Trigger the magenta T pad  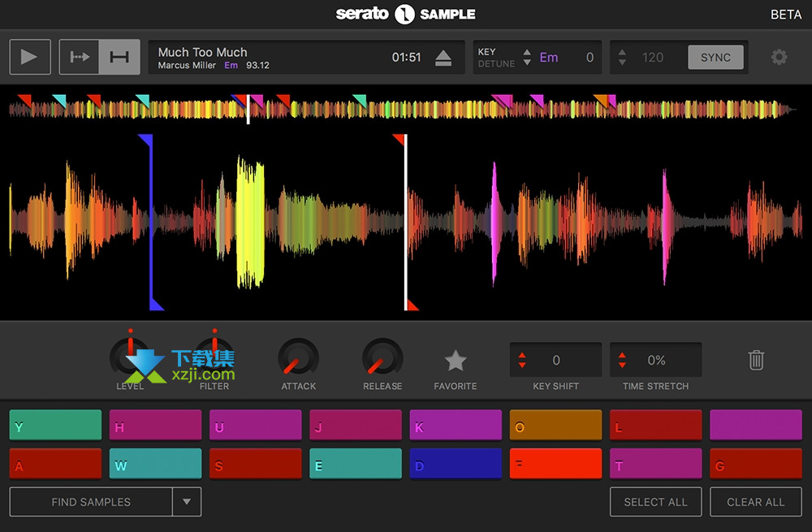[655, 464]
